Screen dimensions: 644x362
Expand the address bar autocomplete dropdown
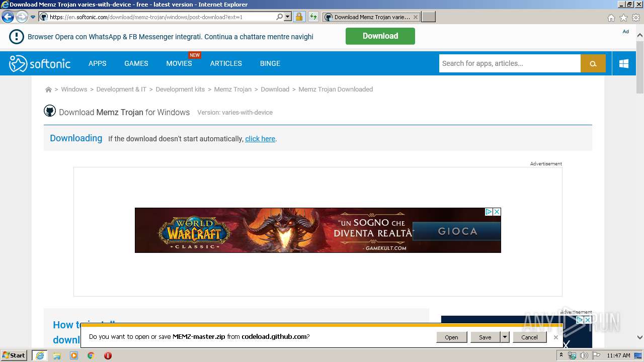click(288, 17)
